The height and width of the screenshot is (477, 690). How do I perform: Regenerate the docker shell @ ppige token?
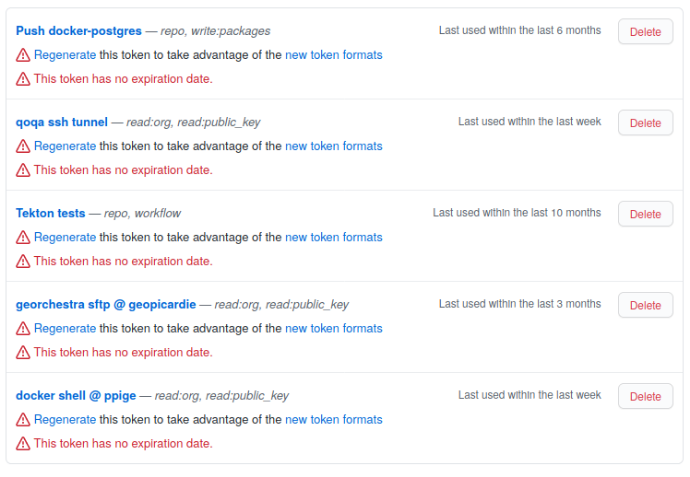(65, 420)
